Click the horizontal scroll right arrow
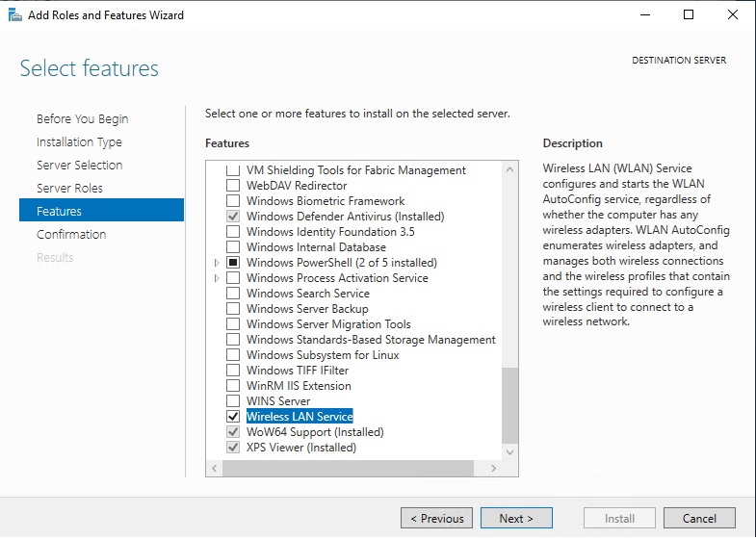Viewport: 756px width, 539px height. click(493, 468)
